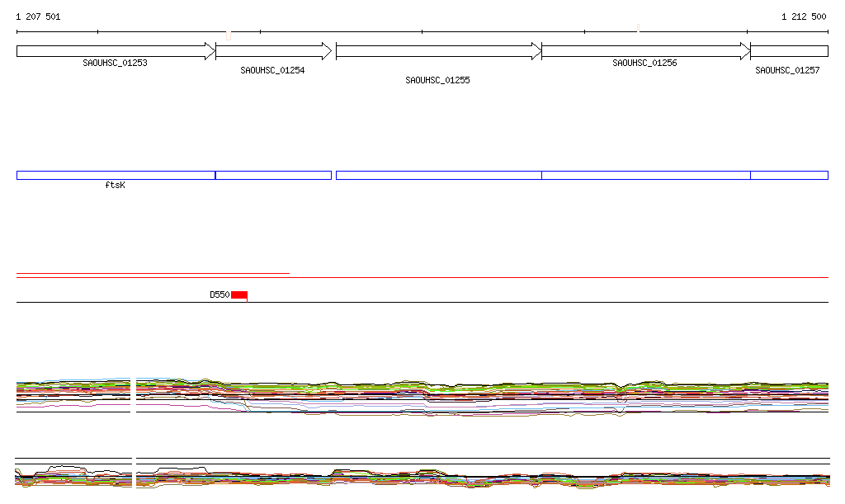
Task: Click the SAOUHSC_01254 text label
Action: coord(272,71)
